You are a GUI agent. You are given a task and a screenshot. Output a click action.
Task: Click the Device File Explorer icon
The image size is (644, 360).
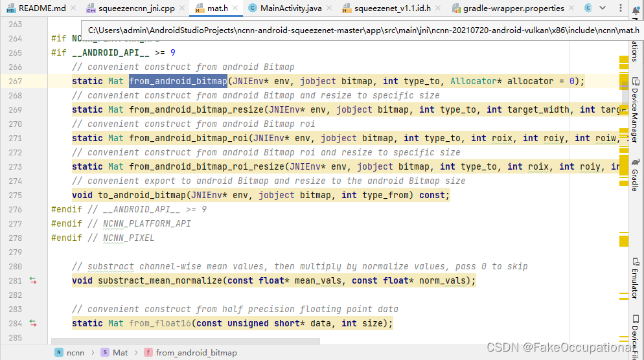coord(636,319)
